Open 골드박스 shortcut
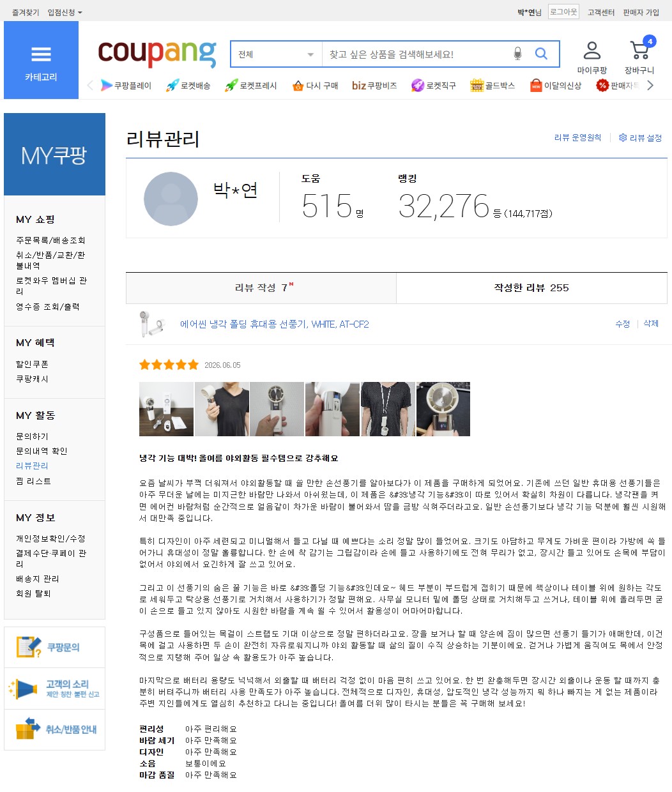The width and height of the screenshot is (672, 792). click(493, 86)
